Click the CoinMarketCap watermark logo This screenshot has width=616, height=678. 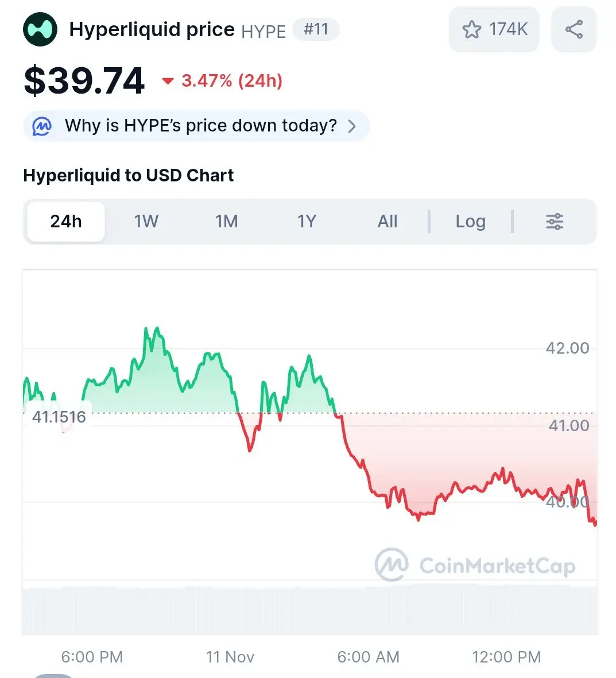point(392,564)
